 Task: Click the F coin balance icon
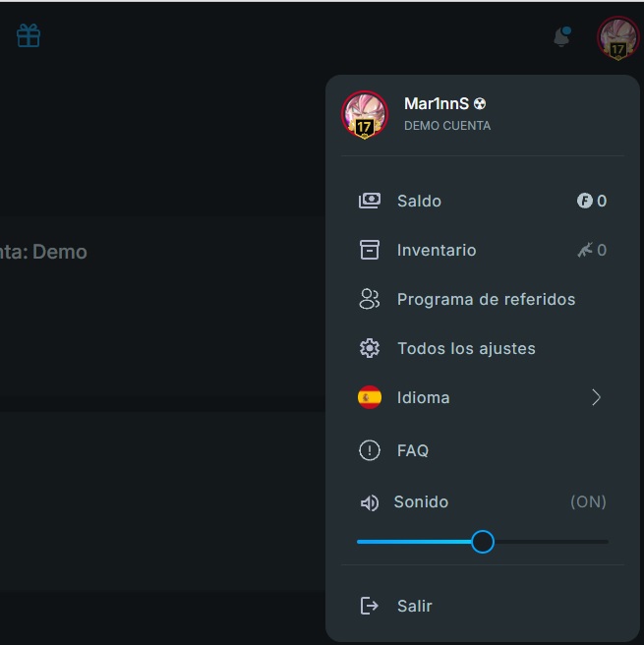[x=584, y=201]
